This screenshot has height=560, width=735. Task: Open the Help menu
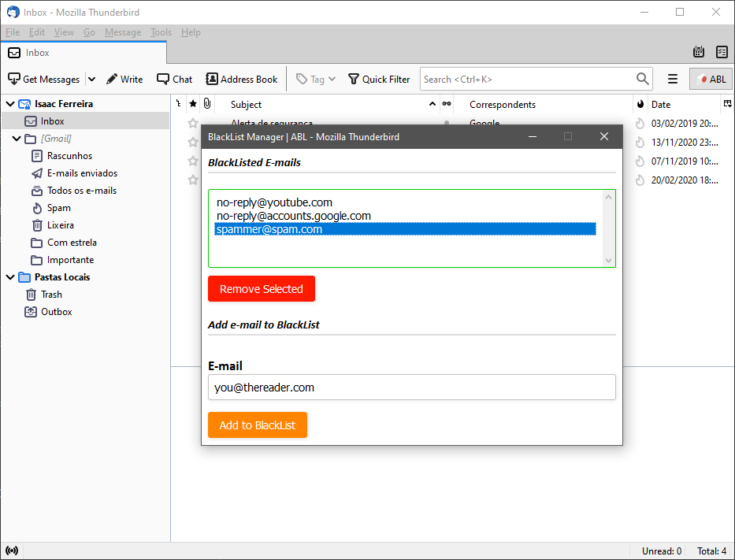click(191, 32)
